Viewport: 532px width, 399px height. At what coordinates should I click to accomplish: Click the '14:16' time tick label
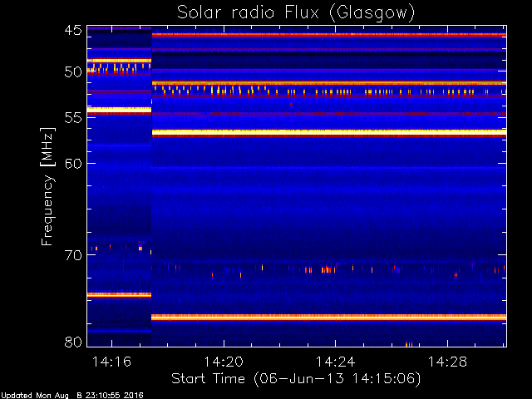111,362
